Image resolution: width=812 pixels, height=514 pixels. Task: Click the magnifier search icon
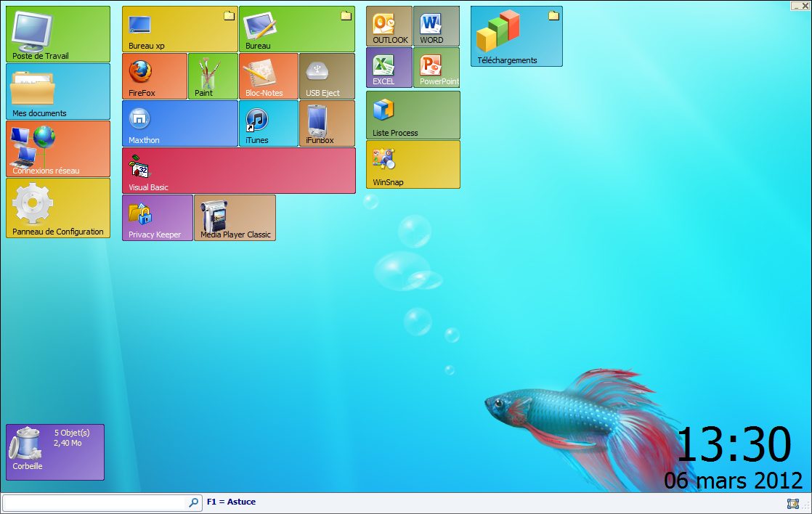194,502
